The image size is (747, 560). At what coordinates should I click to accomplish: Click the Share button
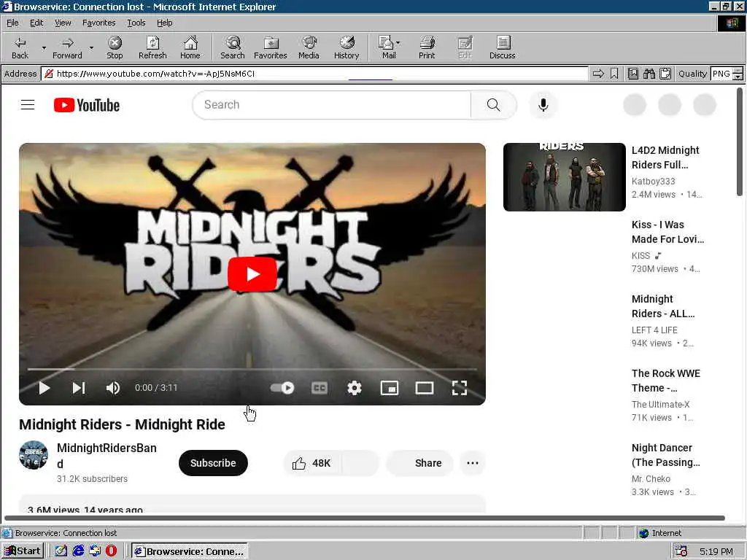[x=419, y=463]
